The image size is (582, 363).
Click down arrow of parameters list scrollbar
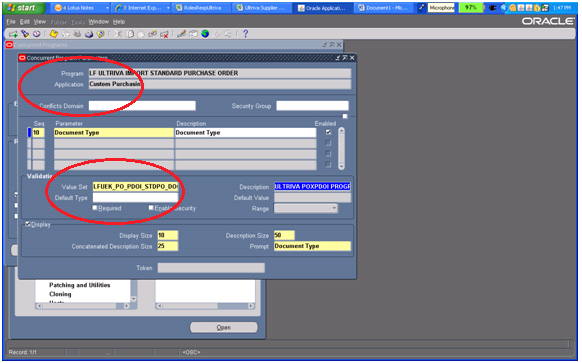click(x=341, y=167)
